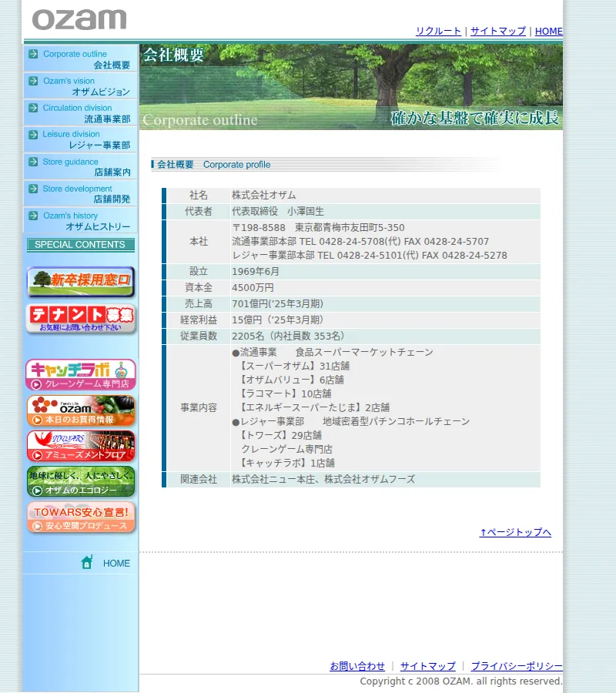Click arrow icon beside Ozam's vision

[x=33, y=81]
